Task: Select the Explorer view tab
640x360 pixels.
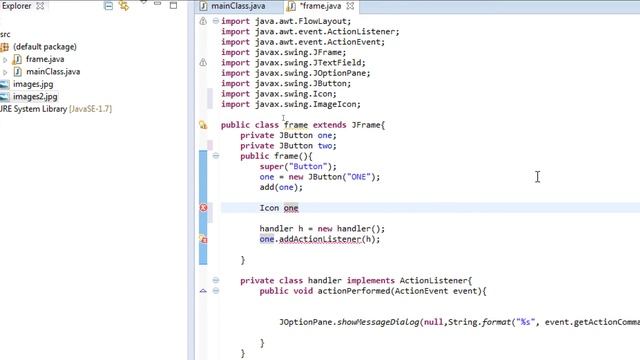Action: (x=16, y=6)
